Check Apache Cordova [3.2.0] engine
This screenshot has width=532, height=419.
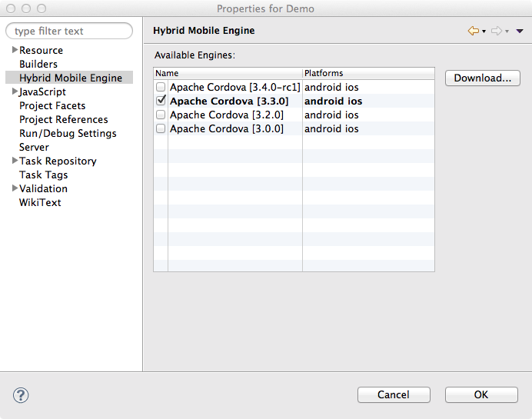[161, 115]
